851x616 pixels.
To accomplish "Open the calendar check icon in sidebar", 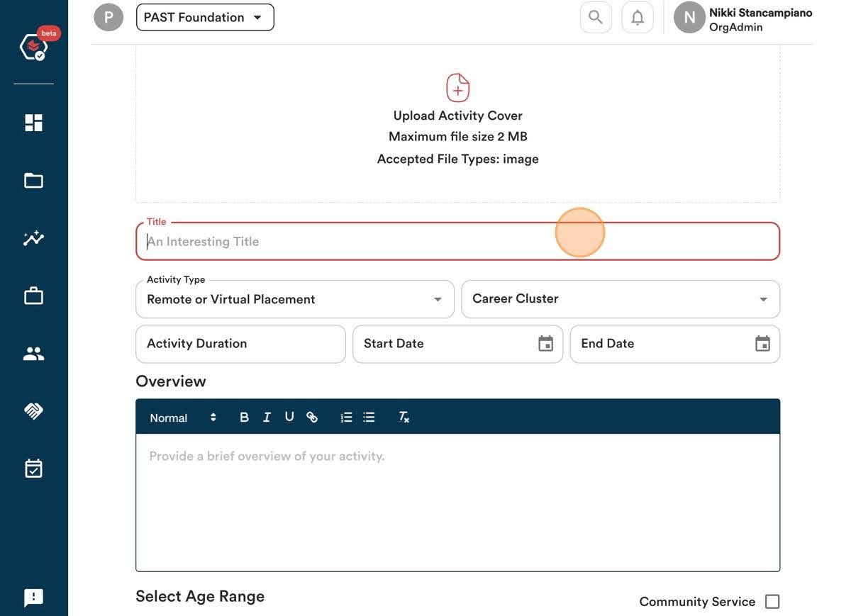I will coord(34,469).
